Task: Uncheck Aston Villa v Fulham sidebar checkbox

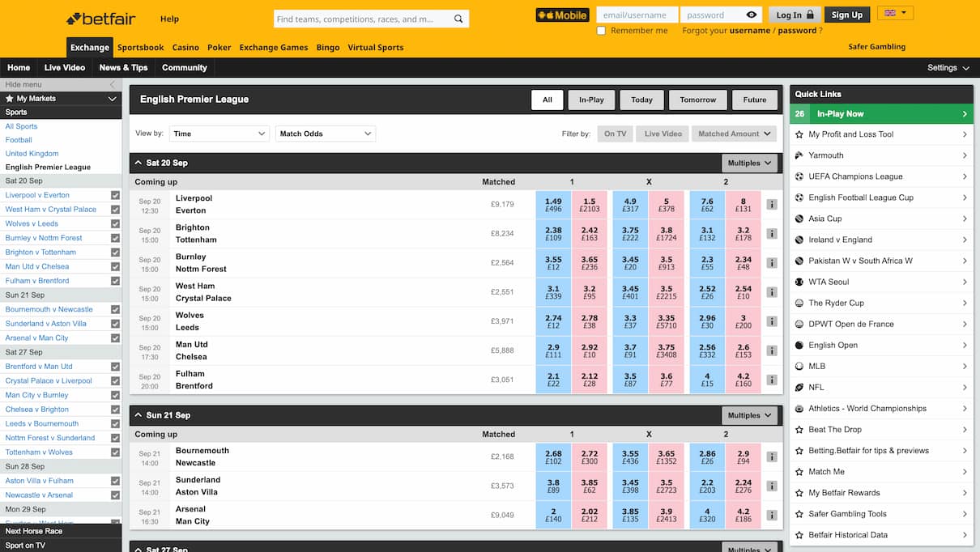Action: pyautogui.click(x=115, y=481)
